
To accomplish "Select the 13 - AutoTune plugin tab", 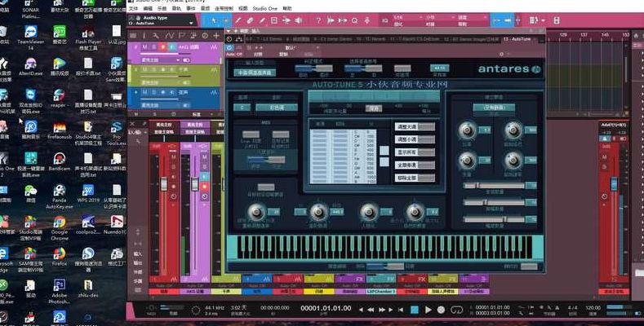I will coord(517,39).
